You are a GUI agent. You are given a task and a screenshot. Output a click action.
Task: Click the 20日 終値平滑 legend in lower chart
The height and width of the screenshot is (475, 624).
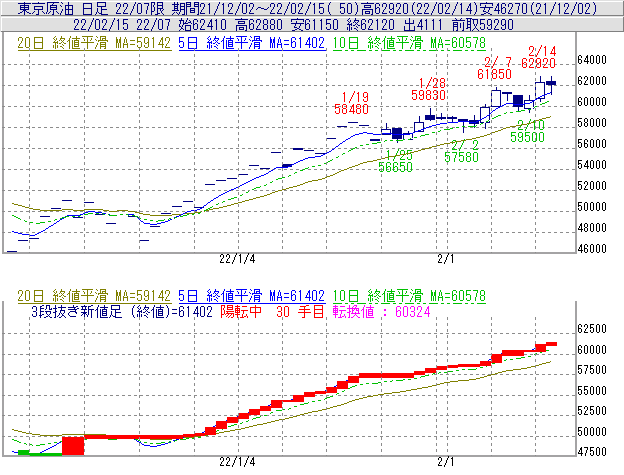pyautogui.click(x=94, y=296)
